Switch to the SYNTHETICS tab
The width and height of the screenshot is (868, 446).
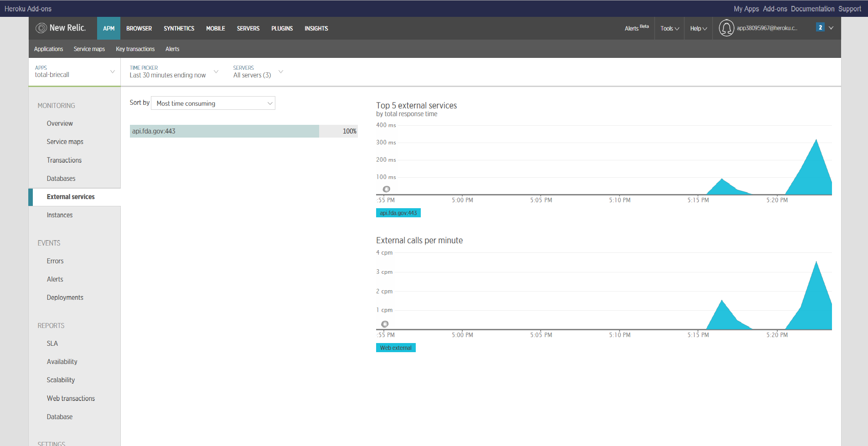pos(179,28)
